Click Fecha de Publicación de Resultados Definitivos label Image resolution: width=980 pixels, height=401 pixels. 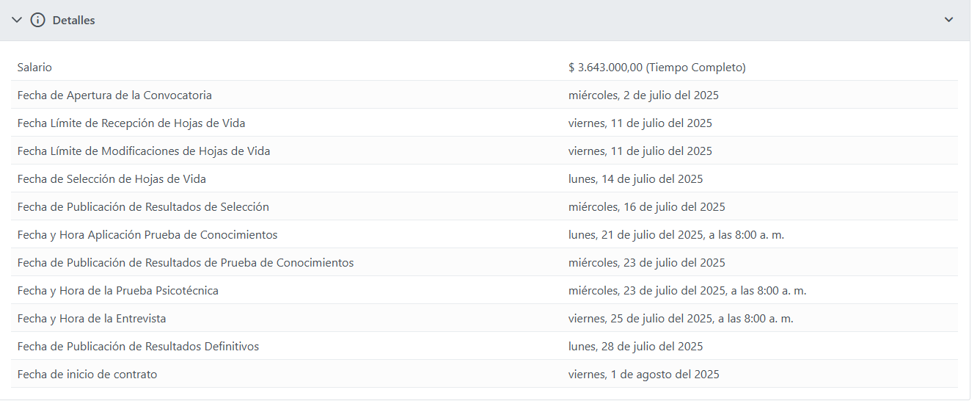138,347
